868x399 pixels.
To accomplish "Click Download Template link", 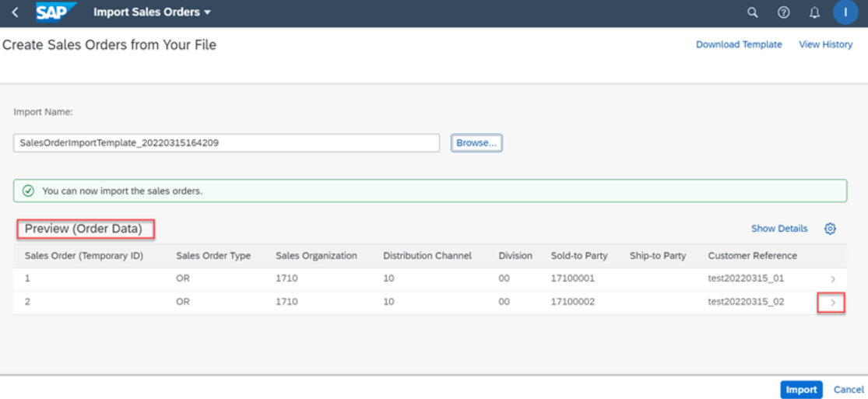I will pyautogui.click(x=739, y=44).
